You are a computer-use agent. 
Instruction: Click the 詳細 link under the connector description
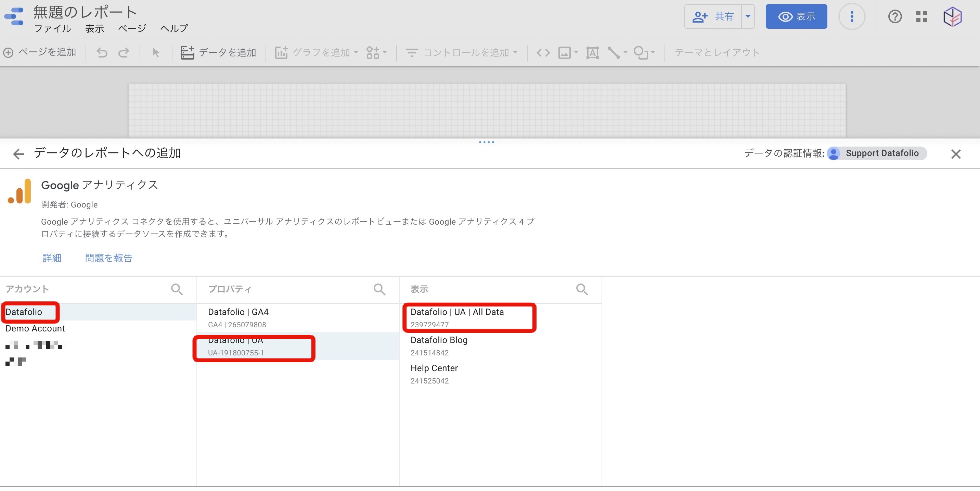coord(52,258)
